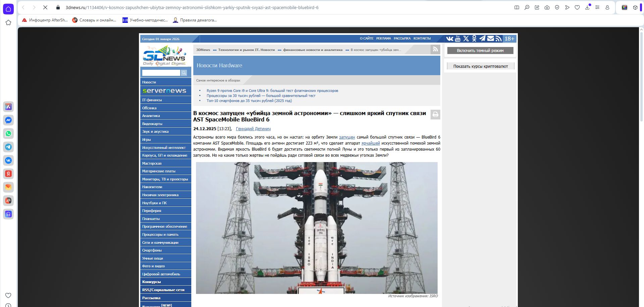The height and width of the screenshot is (307, 644).
Task: Open 3DNews YouTube channel icon
Action: point(458,39)
